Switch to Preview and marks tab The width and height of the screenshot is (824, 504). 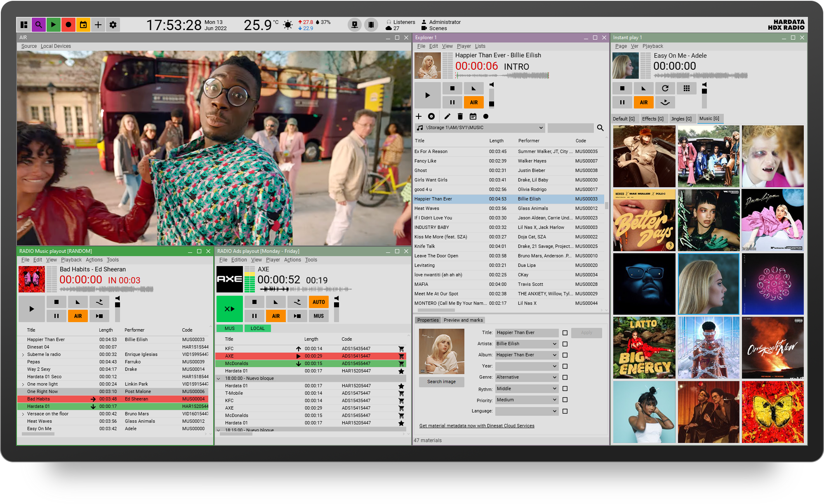[x=463, y=320]
